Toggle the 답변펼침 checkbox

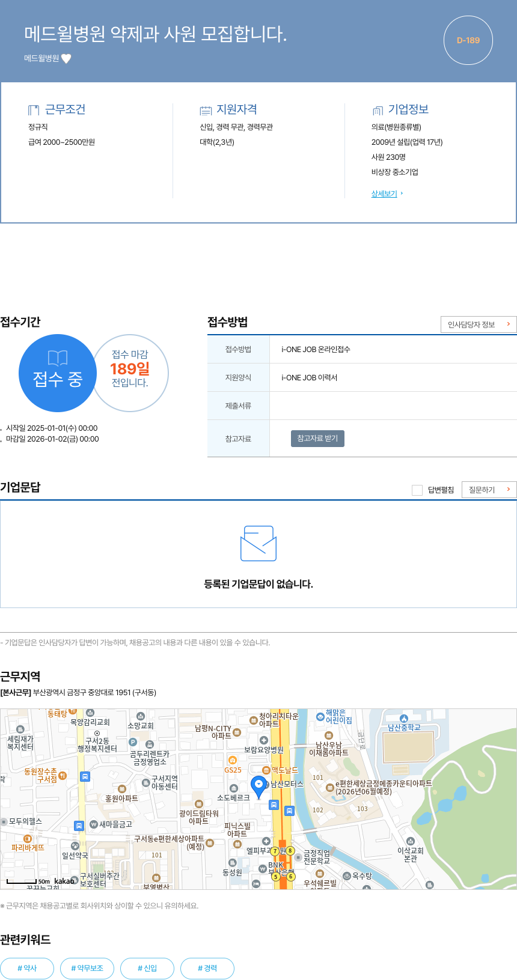click(417, 490)
